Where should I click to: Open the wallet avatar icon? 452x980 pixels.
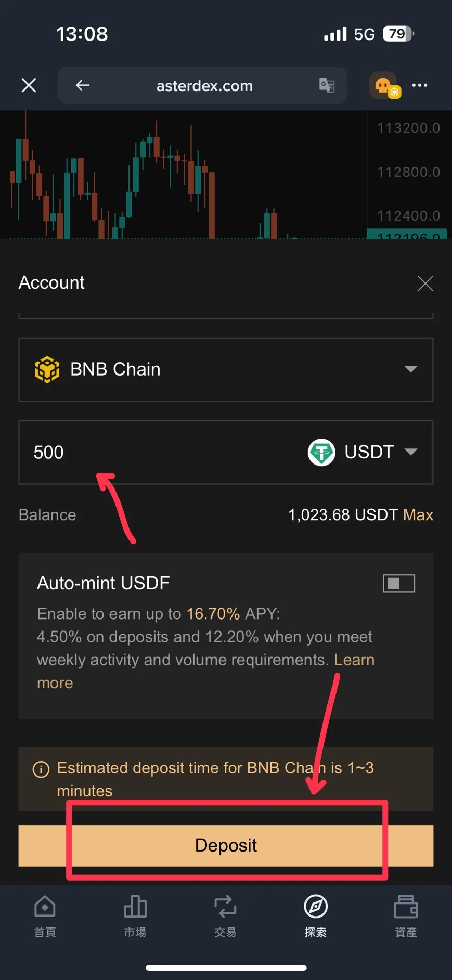coord(384,85)
